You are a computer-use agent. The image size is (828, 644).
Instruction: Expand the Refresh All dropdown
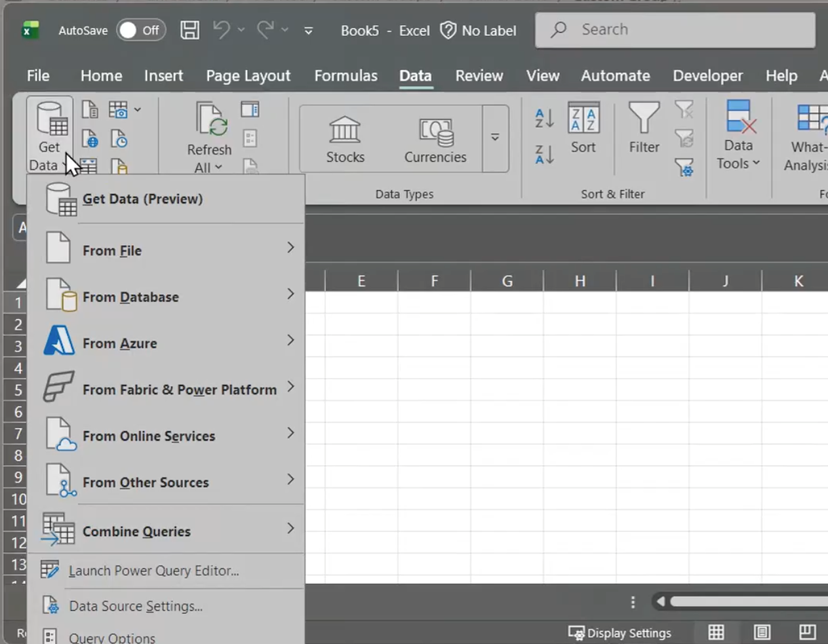[209, 168]
